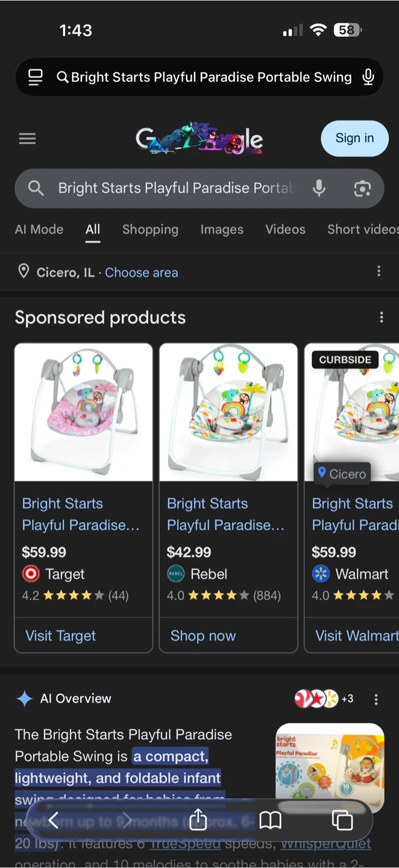
Task: Select the AI Mode tab
Action: pyautogui.click(x=39, y=230)
